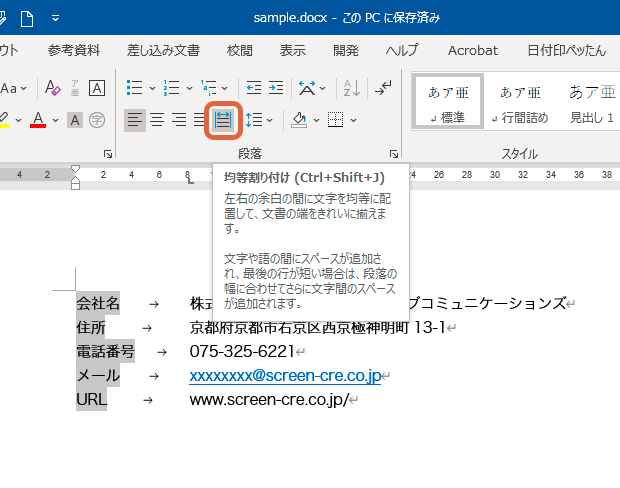
Task: Apply multilevel list icon
Action: click(x=209, y=88)
